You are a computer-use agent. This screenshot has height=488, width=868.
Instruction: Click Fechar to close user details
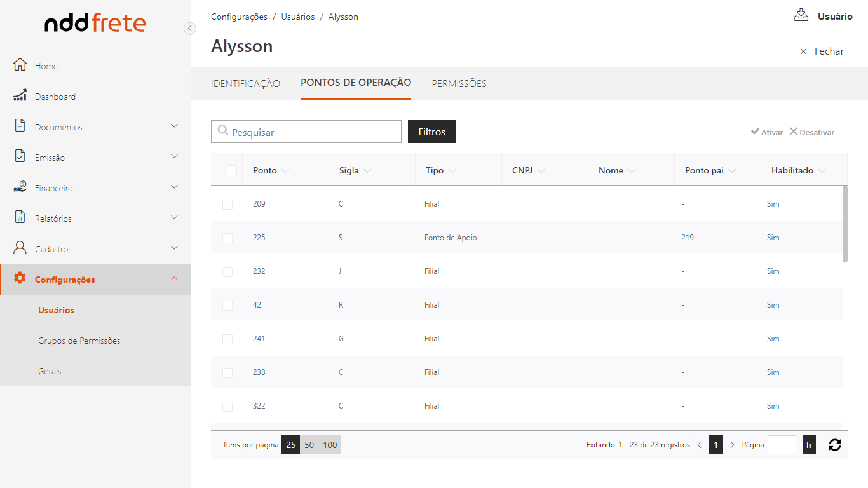(x=822, y=51)
